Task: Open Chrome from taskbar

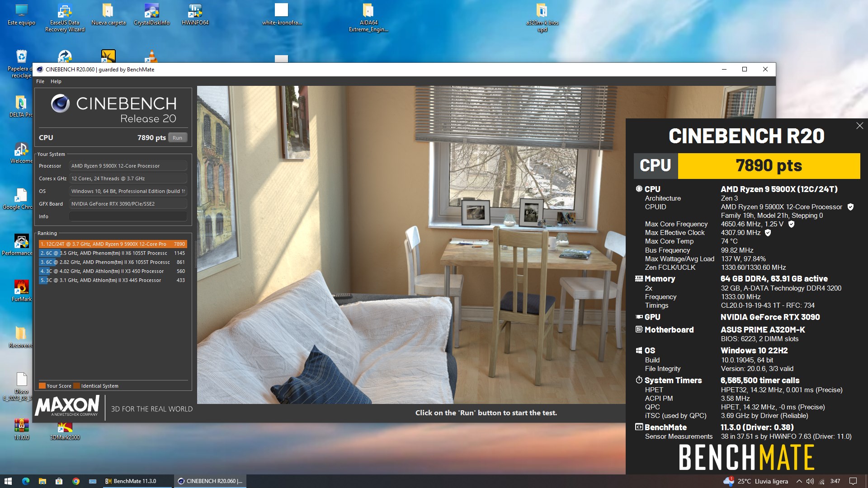Action: 76,481
